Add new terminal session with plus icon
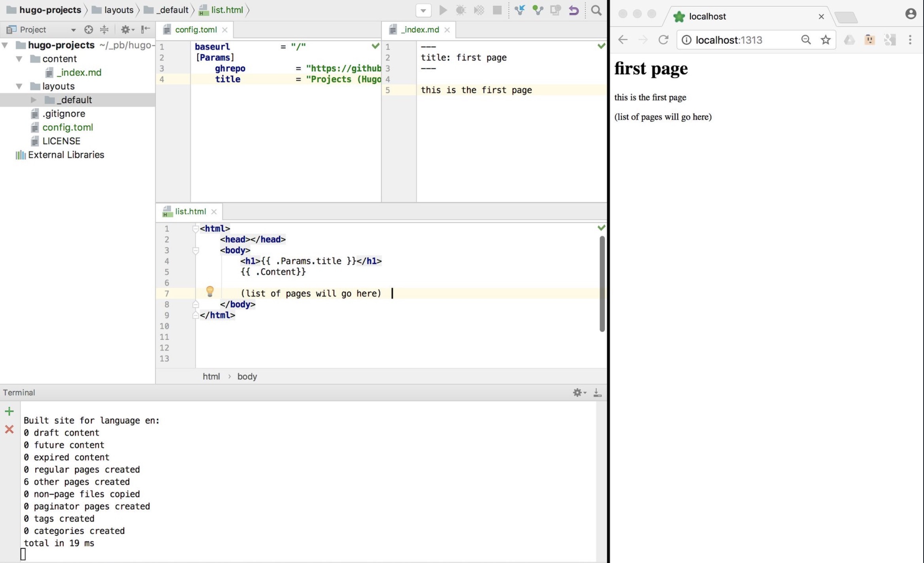Image resolution: width=924 pixels, height=563 pixels. 9,411
